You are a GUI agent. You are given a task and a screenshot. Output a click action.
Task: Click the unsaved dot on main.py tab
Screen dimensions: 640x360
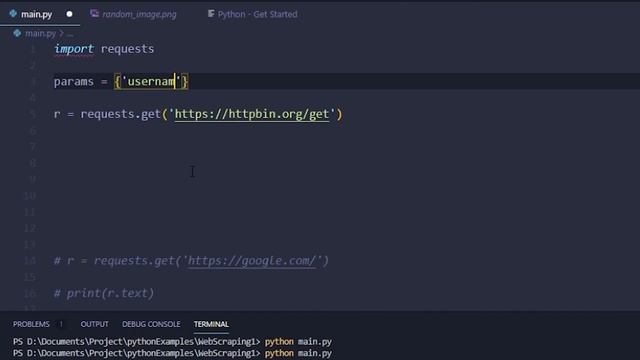click(x=69, y=14)
